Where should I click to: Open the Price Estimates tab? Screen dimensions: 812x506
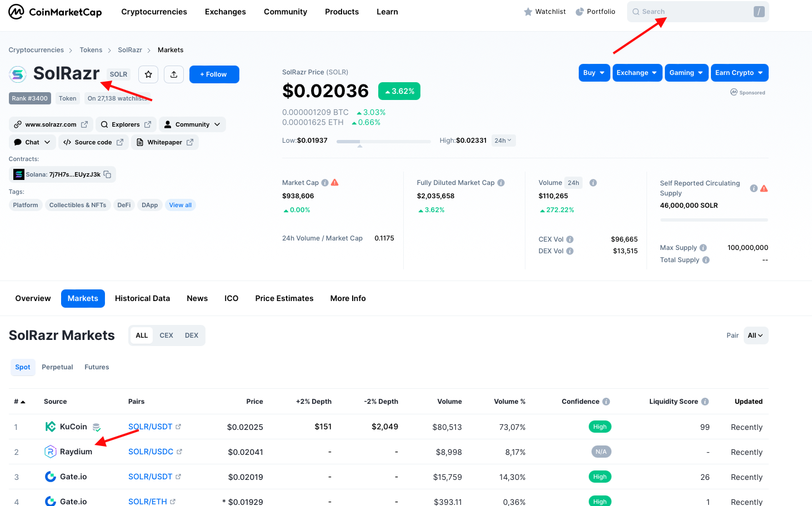(284, 298)
